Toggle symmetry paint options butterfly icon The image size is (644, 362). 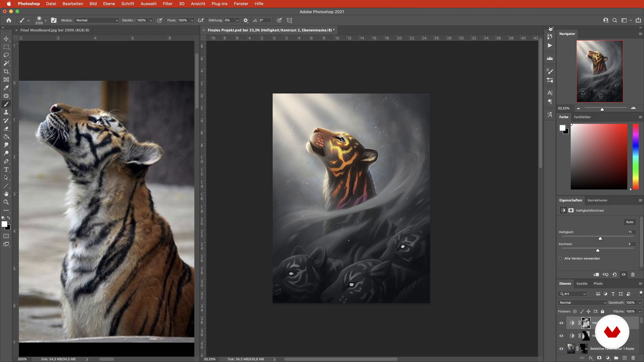pyautogui.click(x=289, y=20)
